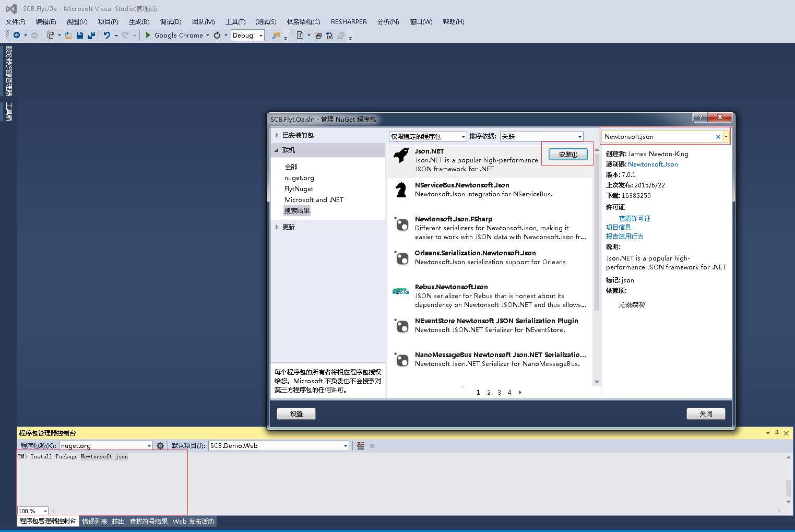Click the open file folder icon
795x532 pixels.
click(68, 36)
